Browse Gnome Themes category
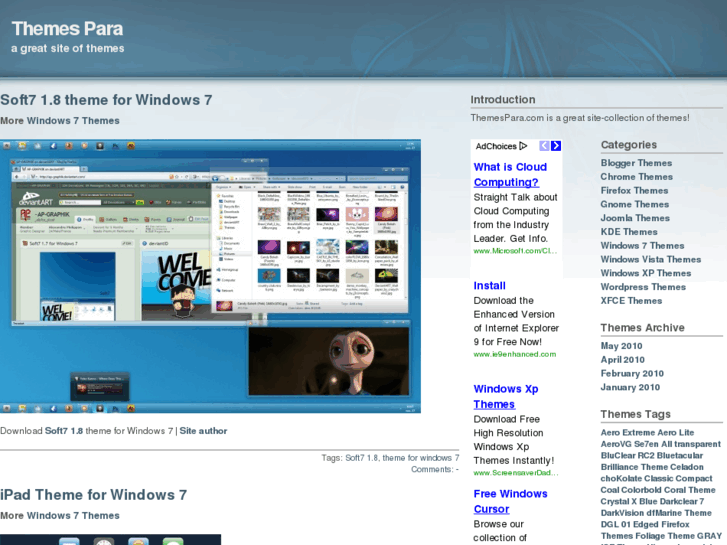The height and width of the screenshot is (545, 727). click(635, 205)
